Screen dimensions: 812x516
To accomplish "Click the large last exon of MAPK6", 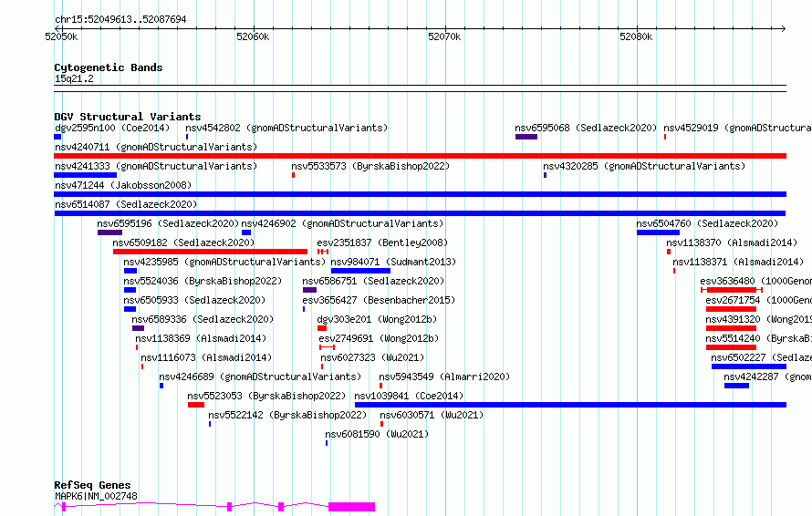I will pyautogui.click(x=351, y=507).
